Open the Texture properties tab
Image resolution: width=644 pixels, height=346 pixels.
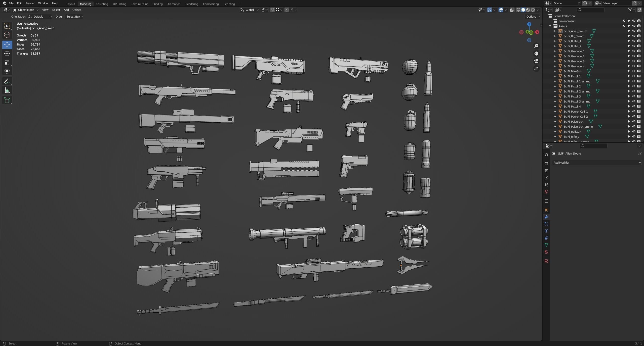[546, 261]
